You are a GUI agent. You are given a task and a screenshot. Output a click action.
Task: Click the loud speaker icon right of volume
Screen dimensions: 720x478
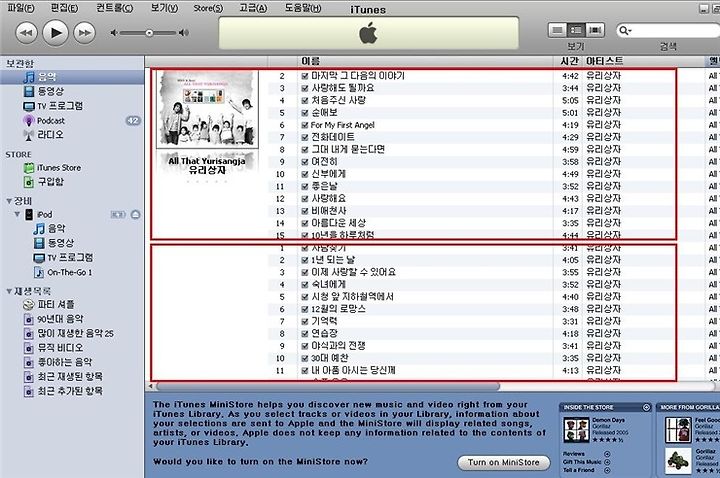[x=184, y=33]
